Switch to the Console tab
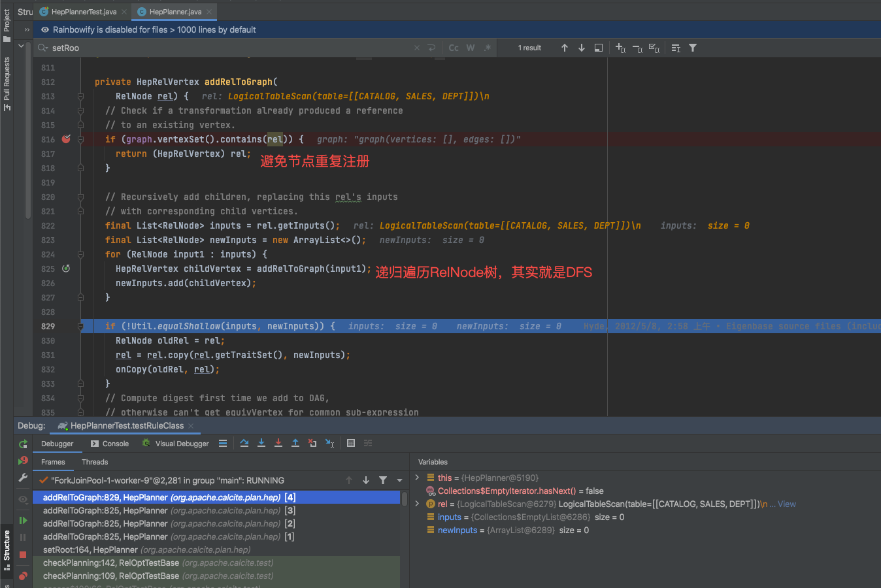This screenshot has width=881, height=588. click(110, 444)
